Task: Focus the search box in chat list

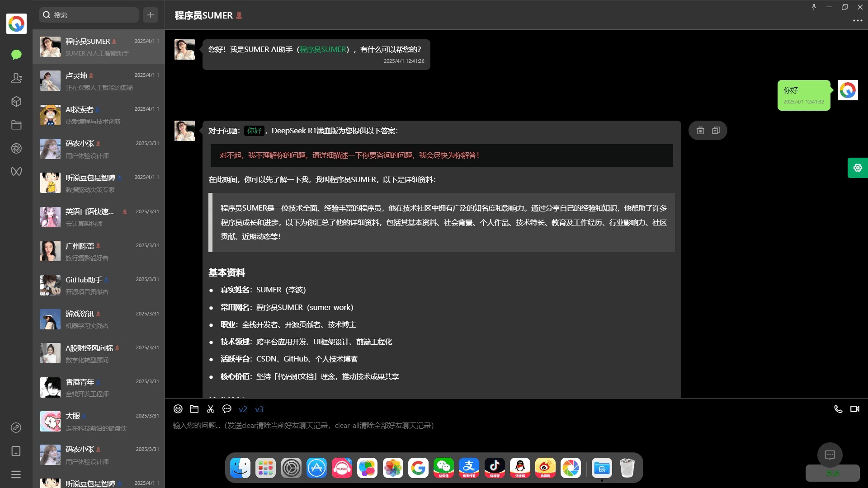Action: tap(89, 15)
